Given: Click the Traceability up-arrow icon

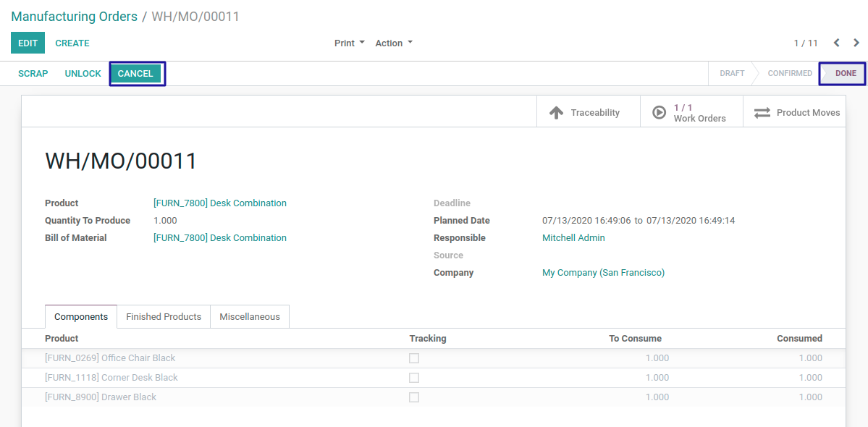Looking at the screenshot, I should point(556,113).
